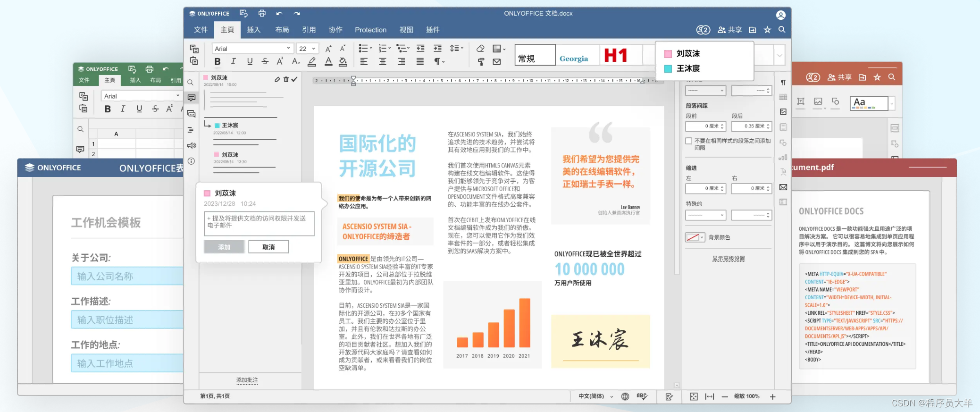Align text right in document editor
The width and height of the screenshot is (980, 412).
tap(401, 61)
